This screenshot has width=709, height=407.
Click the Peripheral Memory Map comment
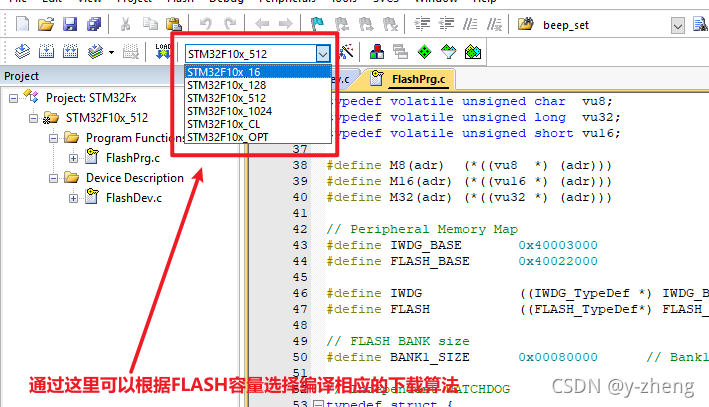(422, 229)
